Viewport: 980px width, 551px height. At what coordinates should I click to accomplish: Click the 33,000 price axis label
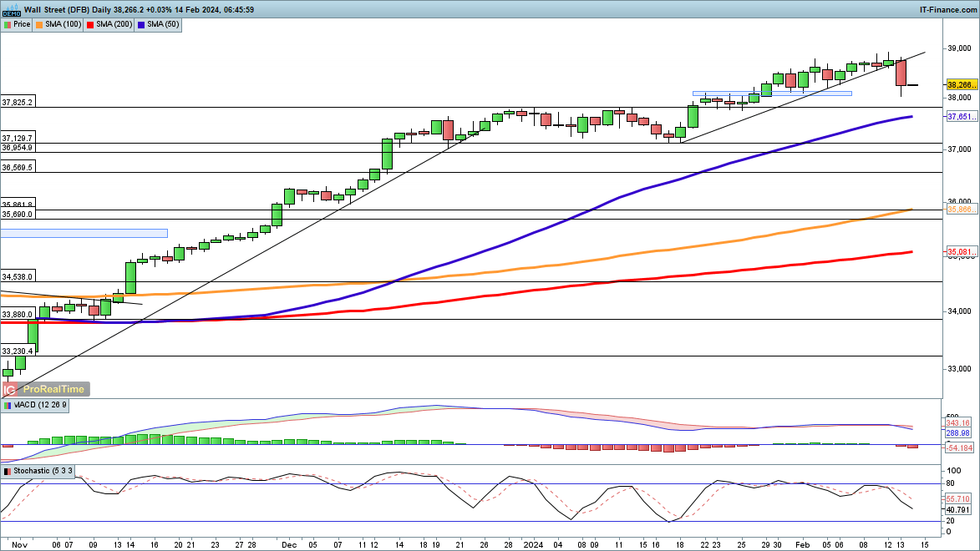pyautogui.click(x=960, y=369)
